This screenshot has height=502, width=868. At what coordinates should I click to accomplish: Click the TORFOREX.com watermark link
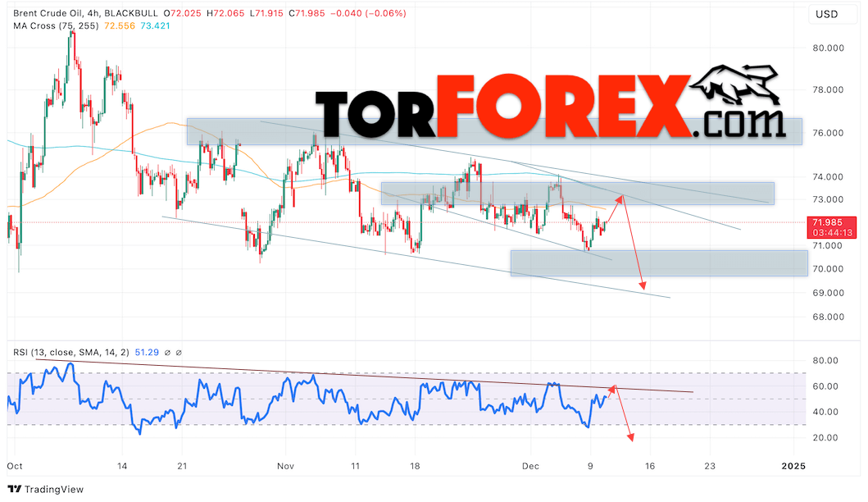coord(551,105)
